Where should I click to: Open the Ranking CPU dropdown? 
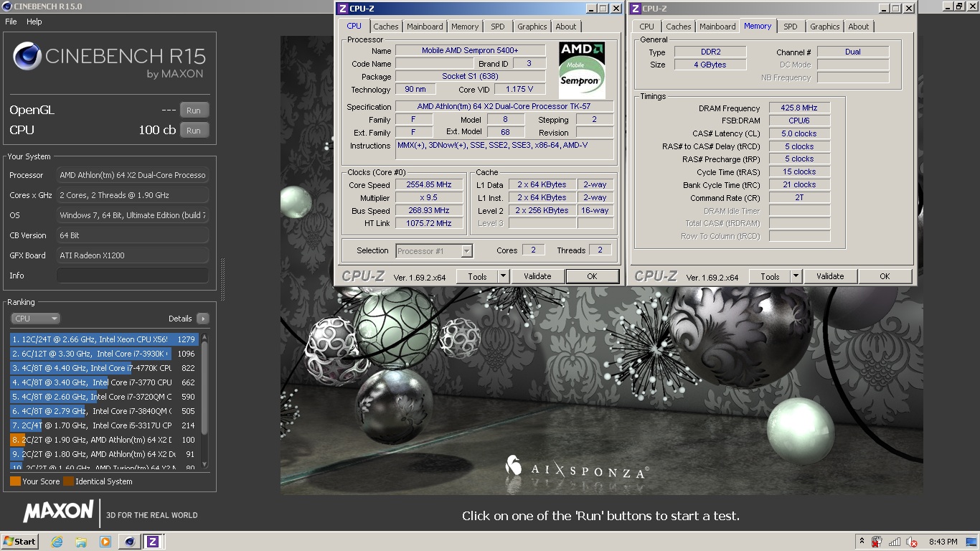coord(35,319)
